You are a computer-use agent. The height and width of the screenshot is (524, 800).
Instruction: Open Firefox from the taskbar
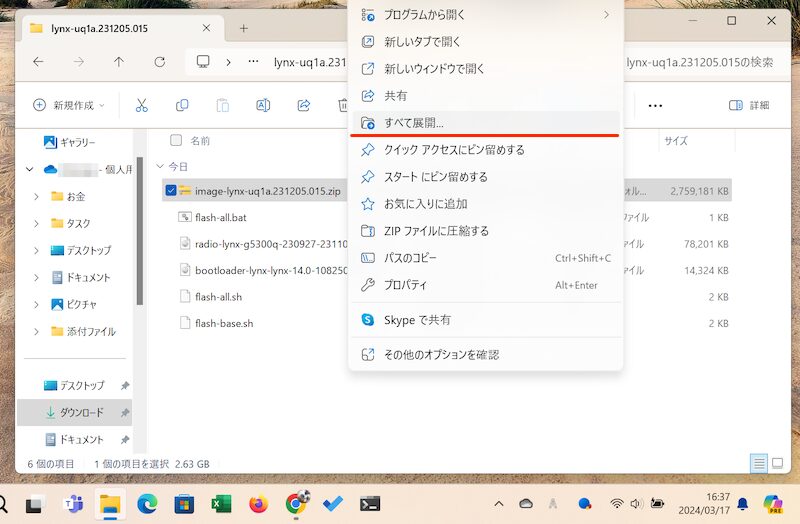[258, 504]
